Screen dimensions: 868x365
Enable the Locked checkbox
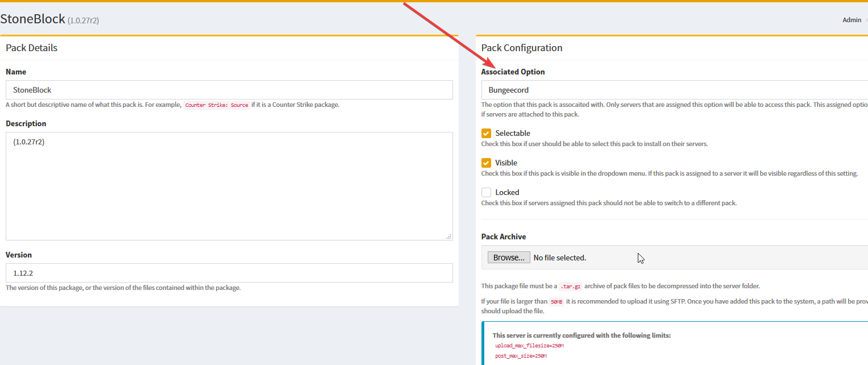click(486, 193)
